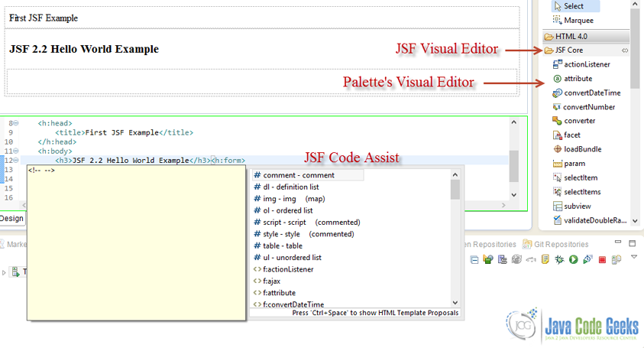644x348 pixels.
Task: Select the f:ajax proposal
Action: tap(267, 281)
